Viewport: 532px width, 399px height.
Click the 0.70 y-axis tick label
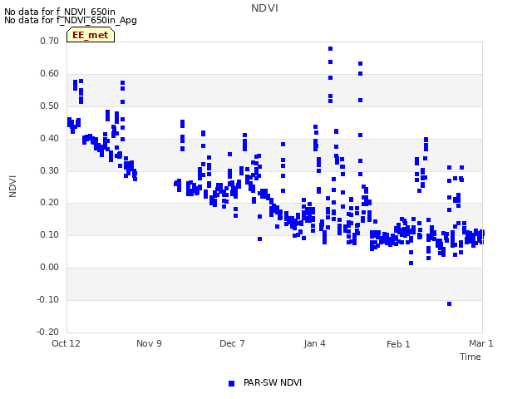click(50, 41)
